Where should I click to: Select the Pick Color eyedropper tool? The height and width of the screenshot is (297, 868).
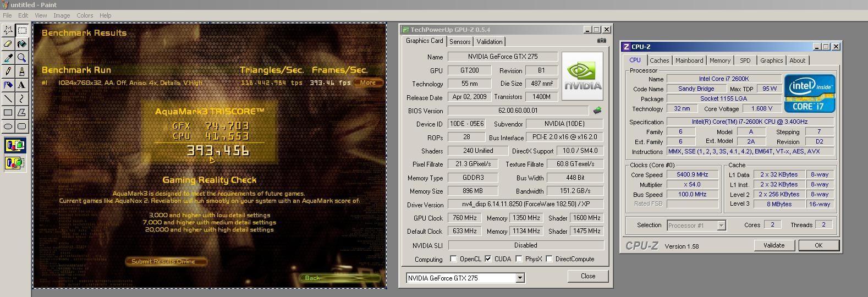coord(8,58)
